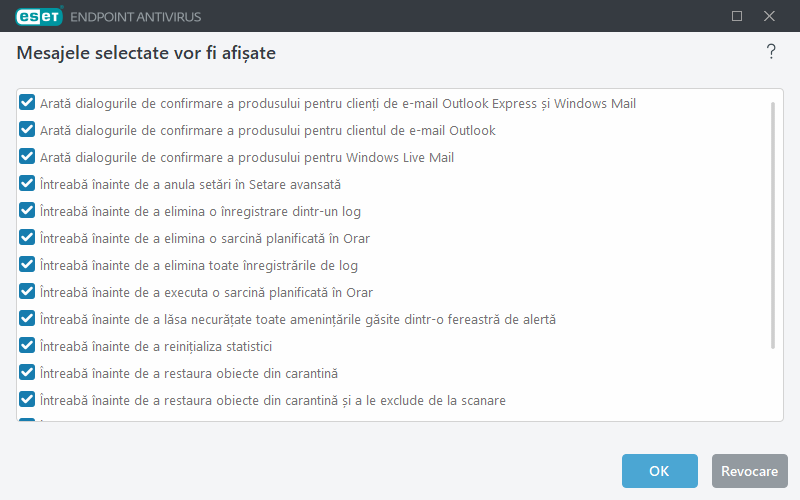Disable Windows Live Mail confirmation dialogs
This screenshot has width=800, height=500.
[27, 157]
